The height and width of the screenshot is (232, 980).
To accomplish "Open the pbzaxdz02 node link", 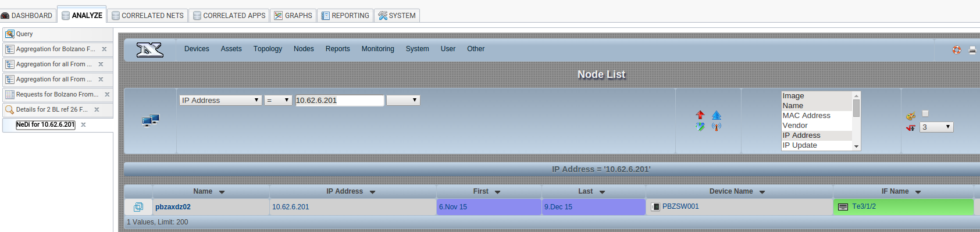I will (x=173, y=207).
